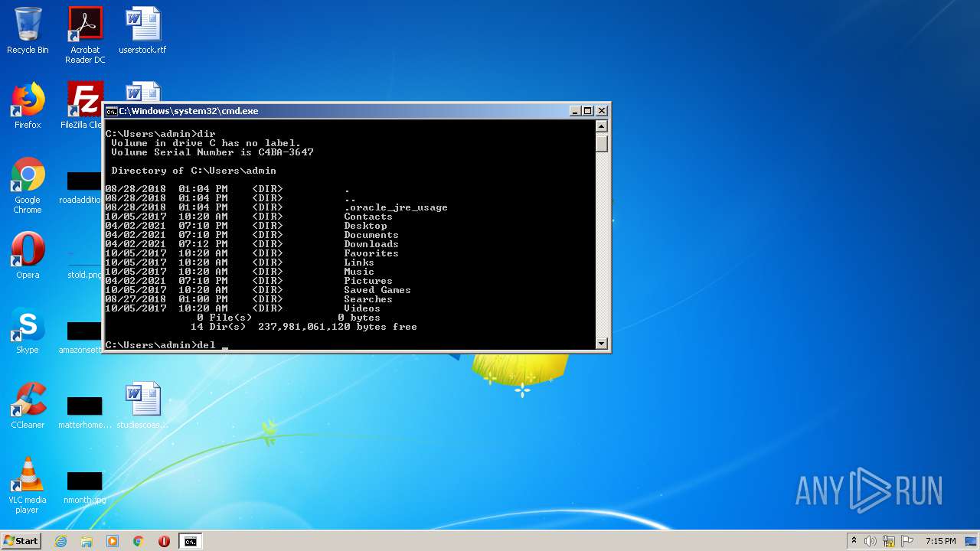Click the 'C:\Users\admin>dir' command line
The height and width of the screenshot is (551, 980).
[x=160, y=134]
